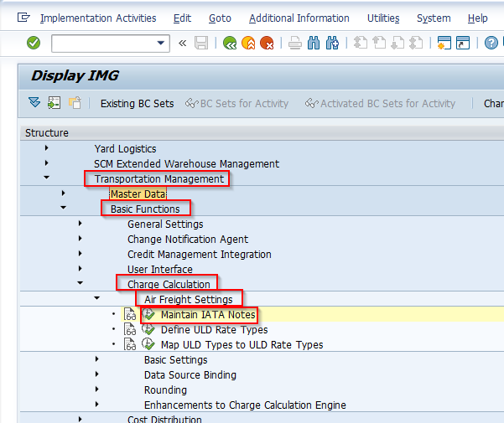Collapse the Basic Functions node
504x423 pixels.
(x=64, y=208)
